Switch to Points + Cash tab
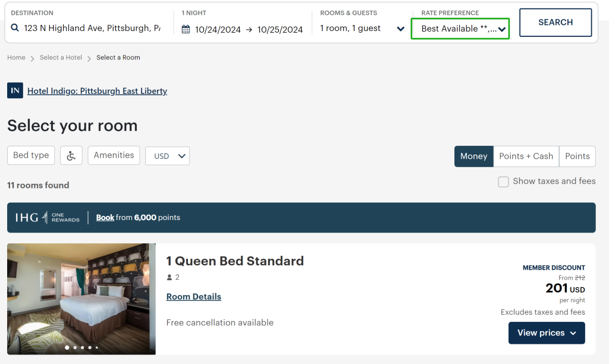This screenshot has height=364, width=609. tap(526, 156)
